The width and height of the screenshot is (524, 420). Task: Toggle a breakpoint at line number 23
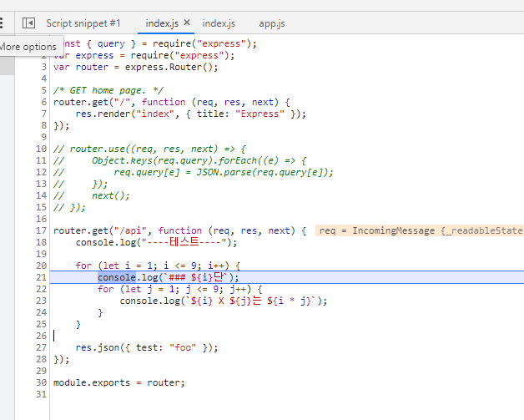(x=42, y=301)
